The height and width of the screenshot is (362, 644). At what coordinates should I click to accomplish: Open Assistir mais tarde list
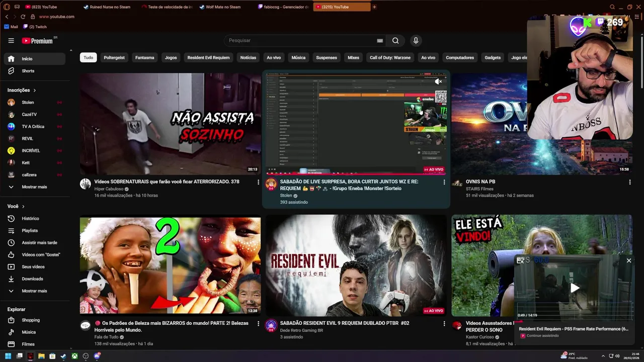34,243
